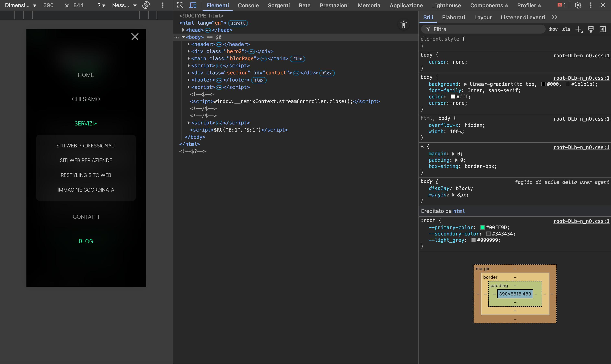Expand the main blogPage node
Image resolution: width=611 pixels, height=364 pixels.
pos(188,58)
